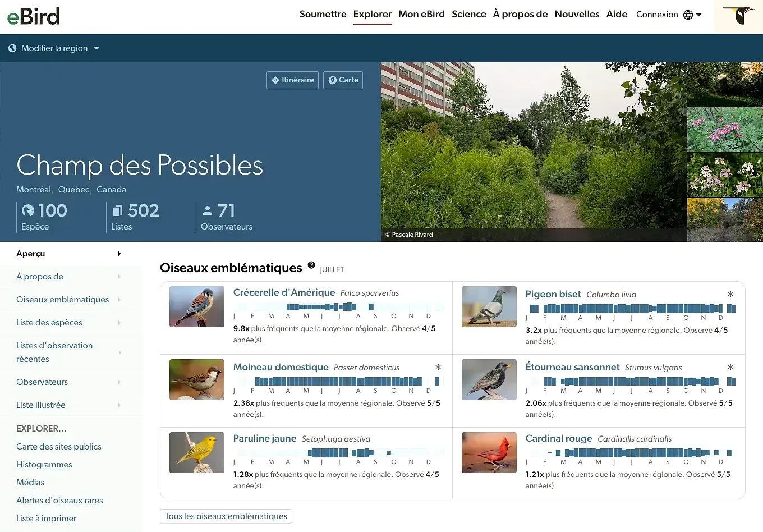This screenshot has height=532, width=763.
Task: Click the Cornell Lab woodpecker logo
Action: click(x=738, y=16)
